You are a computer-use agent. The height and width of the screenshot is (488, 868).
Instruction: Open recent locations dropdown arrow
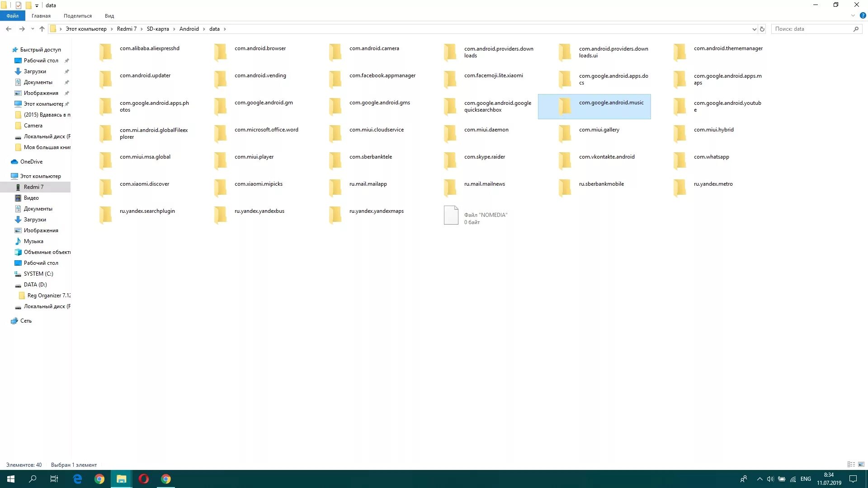pyautogui.click(x=33, y=29)
